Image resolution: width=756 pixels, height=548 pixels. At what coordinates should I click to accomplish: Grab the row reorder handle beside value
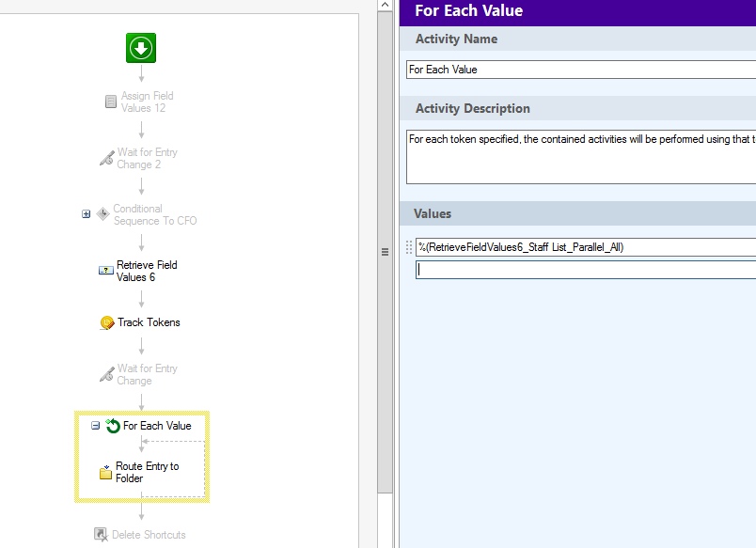[409, 247]
